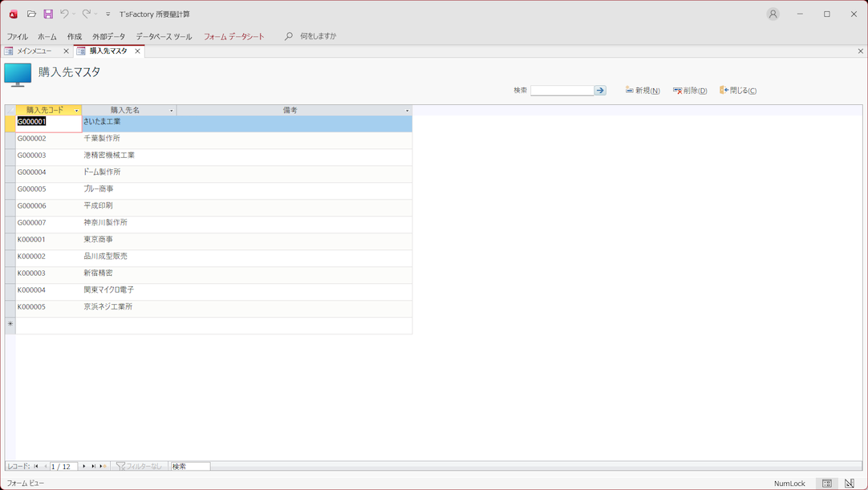868x490 pixels.
Task: Open the 外部データ ribbon tab
Action: (108, 36)
